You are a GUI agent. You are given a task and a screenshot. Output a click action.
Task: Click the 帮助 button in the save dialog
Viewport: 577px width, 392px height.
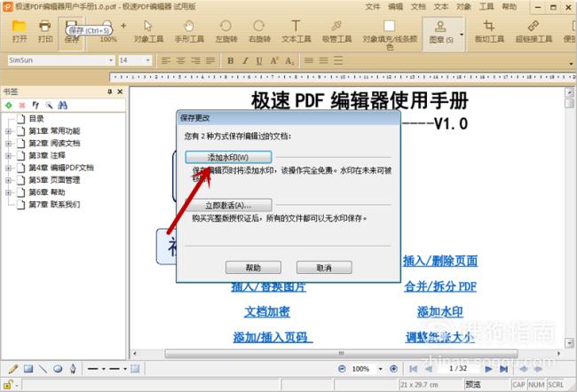[253, 267]
